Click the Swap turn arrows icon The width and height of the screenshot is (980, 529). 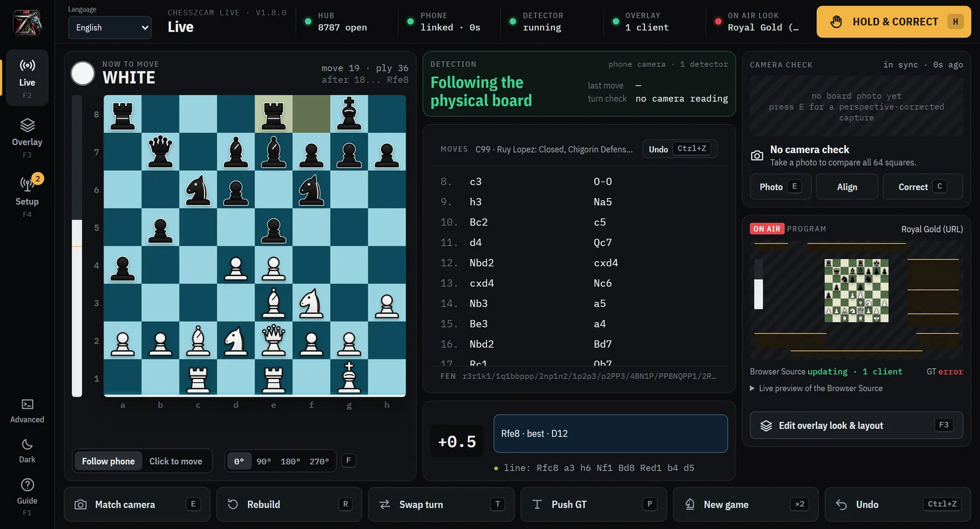click(385, 505)
